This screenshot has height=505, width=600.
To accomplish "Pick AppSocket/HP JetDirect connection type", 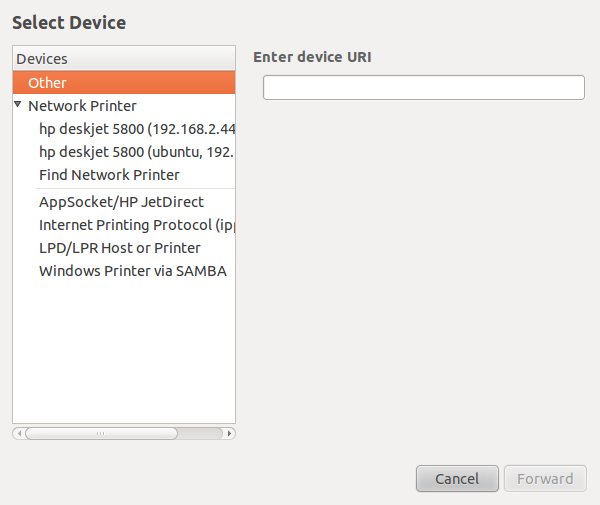I will coord(121,202).
